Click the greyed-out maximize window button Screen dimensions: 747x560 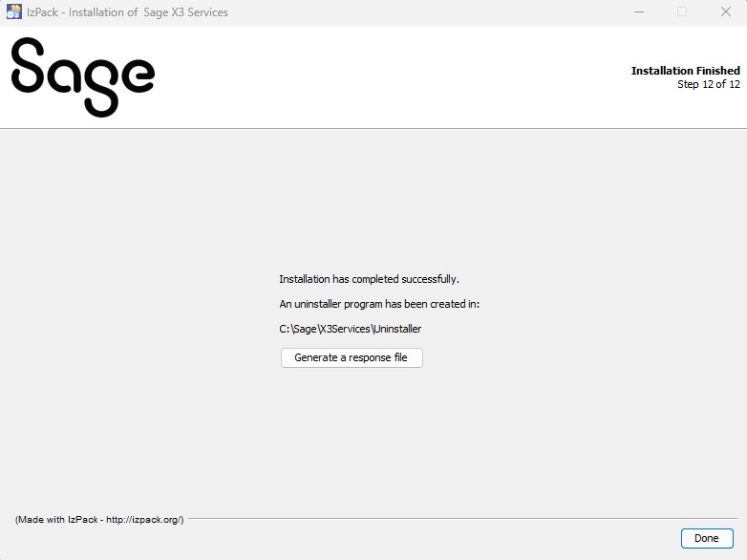point(682,12)
